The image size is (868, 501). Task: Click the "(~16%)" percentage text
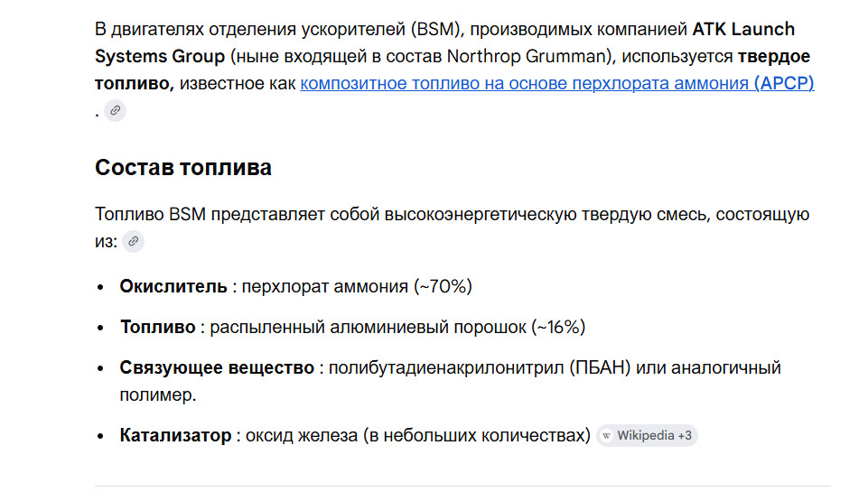[558, 328]
